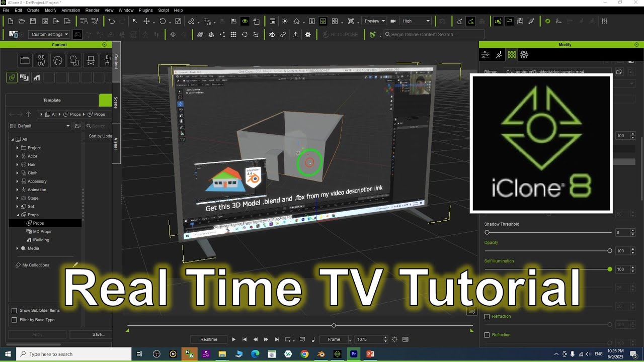Enable the Show Subfolder Items checkbox

15,310
